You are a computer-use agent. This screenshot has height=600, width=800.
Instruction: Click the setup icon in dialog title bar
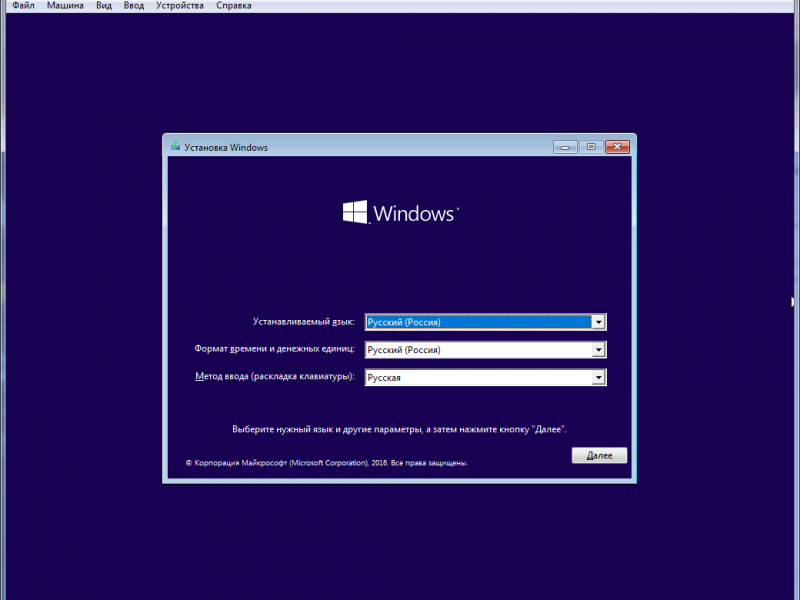click(176, 147)
